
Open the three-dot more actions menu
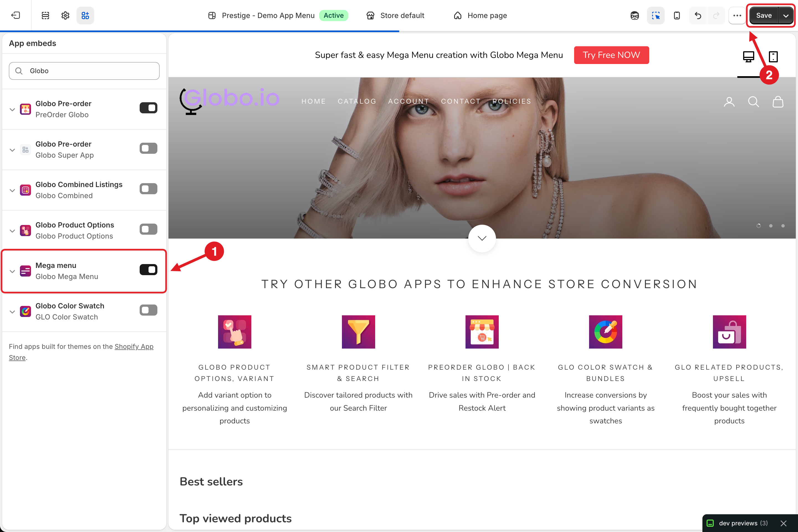737,15
